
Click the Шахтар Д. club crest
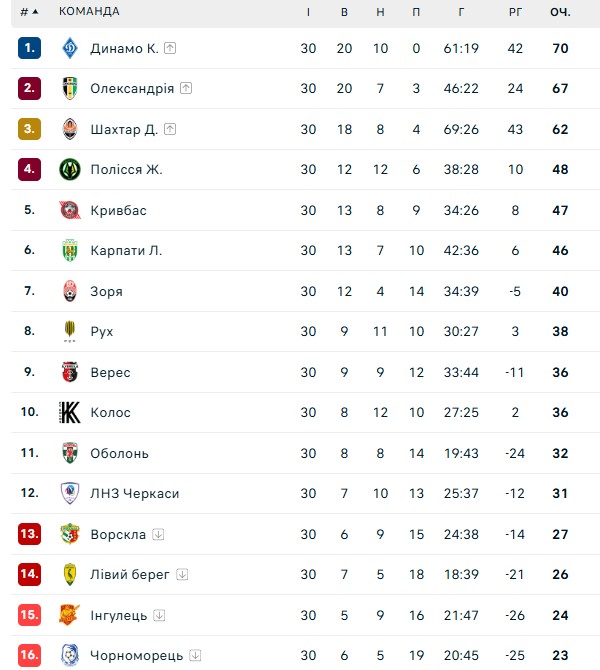[70, 129]
